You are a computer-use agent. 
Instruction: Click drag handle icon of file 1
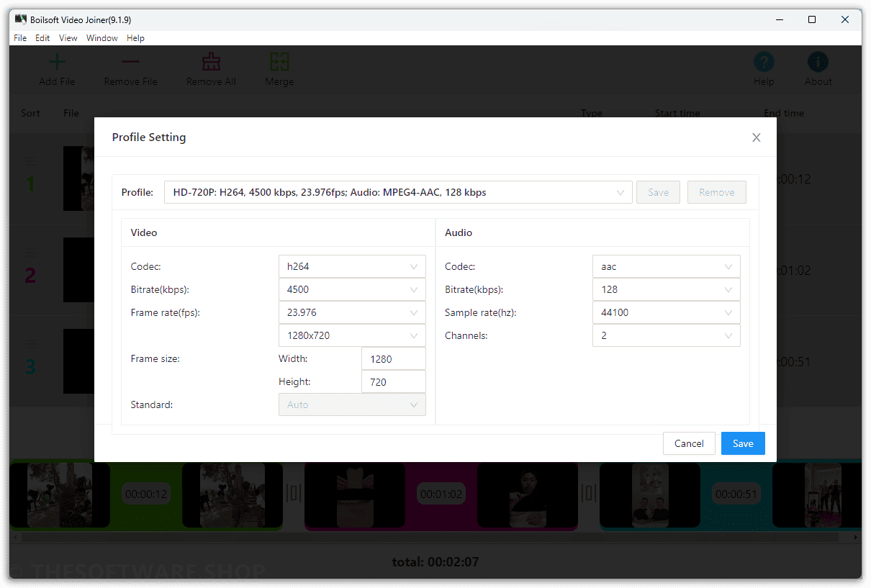point(30,161)
